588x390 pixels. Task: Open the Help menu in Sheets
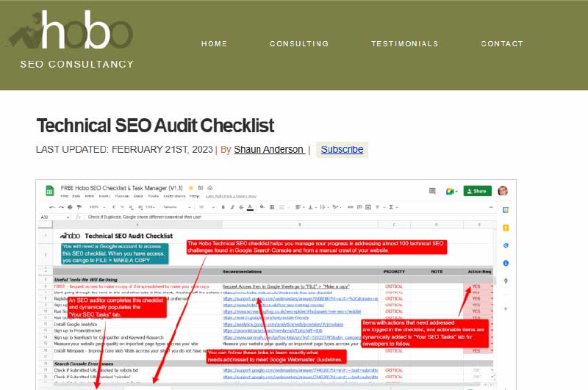point(194,196)
